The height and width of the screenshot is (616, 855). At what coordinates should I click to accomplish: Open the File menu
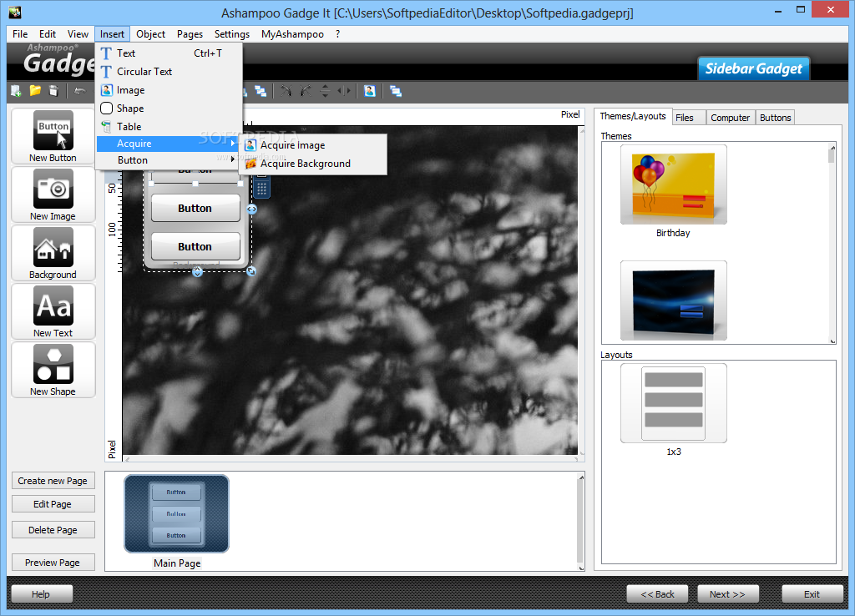20,33
